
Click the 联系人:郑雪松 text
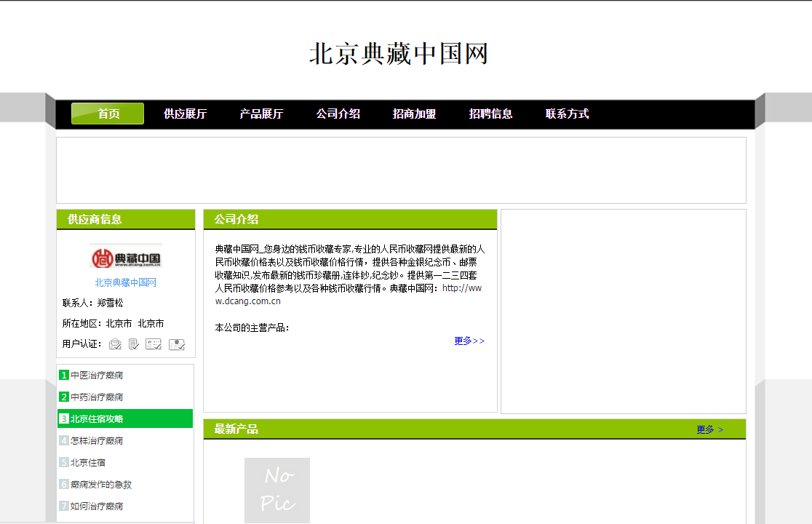click(x=92, y=303)
